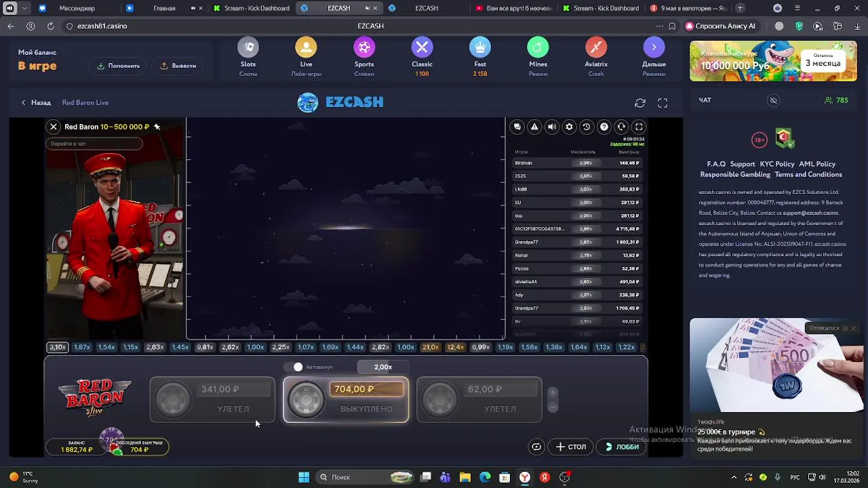This screenshot has width=868, height=488.
Task: Open the game help question icon
Action: (604, 127)
